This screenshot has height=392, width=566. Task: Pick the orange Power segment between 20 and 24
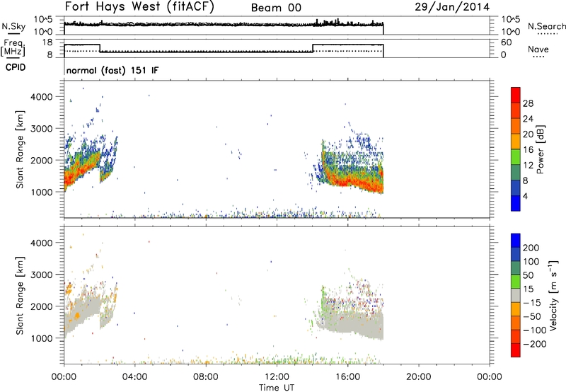516,127
